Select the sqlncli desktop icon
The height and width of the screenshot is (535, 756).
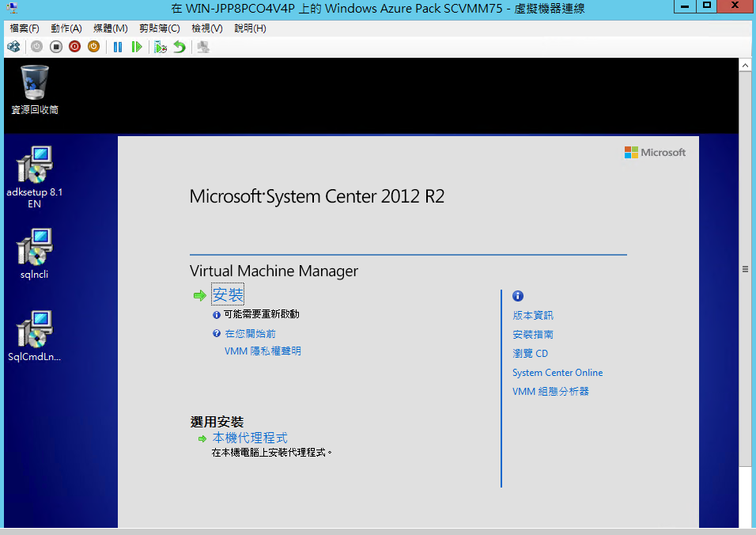[34, 254]
